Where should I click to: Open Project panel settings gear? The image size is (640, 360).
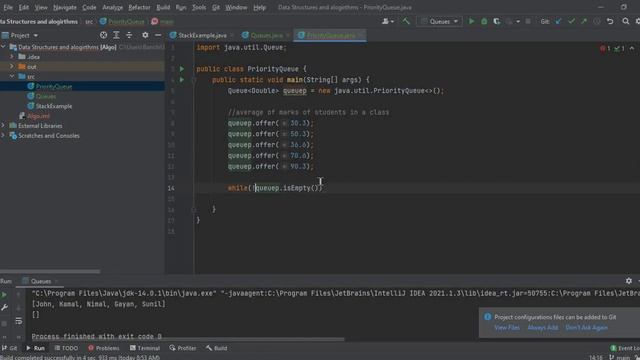coord(145,36)
